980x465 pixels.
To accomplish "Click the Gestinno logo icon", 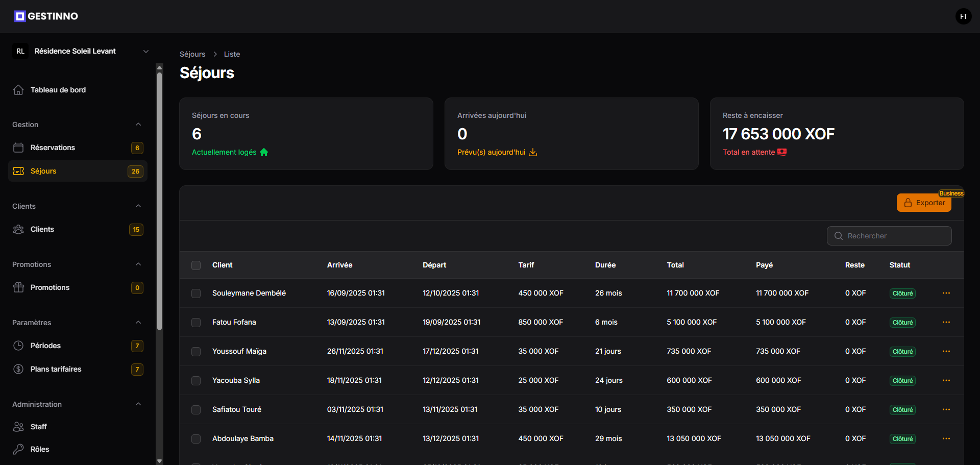I will pos(20,16).
